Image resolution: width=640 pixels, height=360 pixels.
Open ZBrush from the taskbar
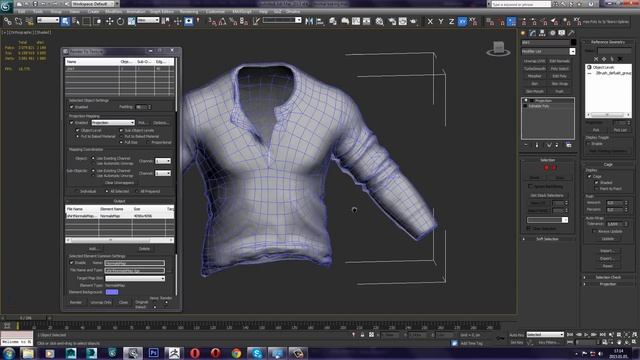click(175, 353)
